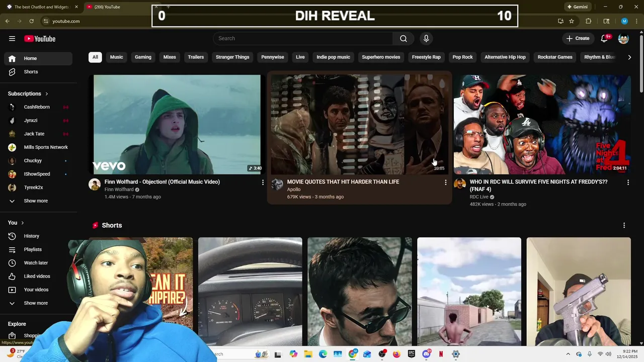
Task: Expand the Subscriptions section arrow
Action: pos(47,94)
